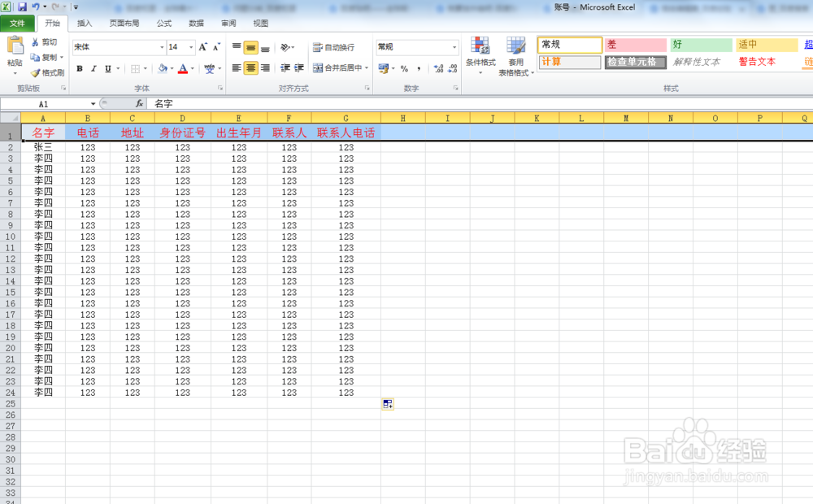Screen dimensions: 813x504
Task: Decrease cell indent
Action: (285, 68)
